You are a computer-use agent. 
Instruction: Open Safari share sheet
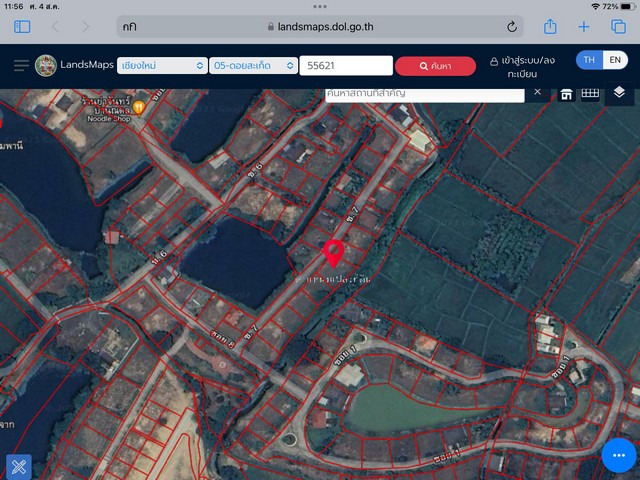[x=550, y=27]
